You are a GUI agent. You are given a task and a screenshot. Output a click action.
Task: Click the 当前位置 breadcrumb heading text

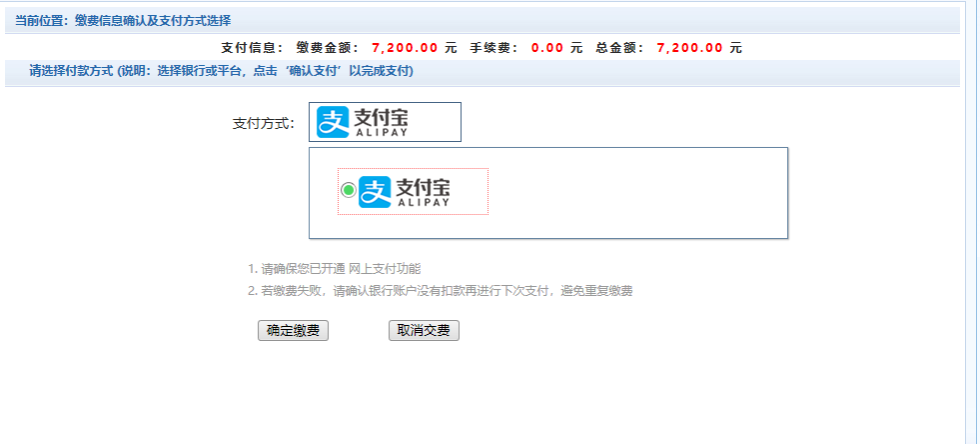123,21
